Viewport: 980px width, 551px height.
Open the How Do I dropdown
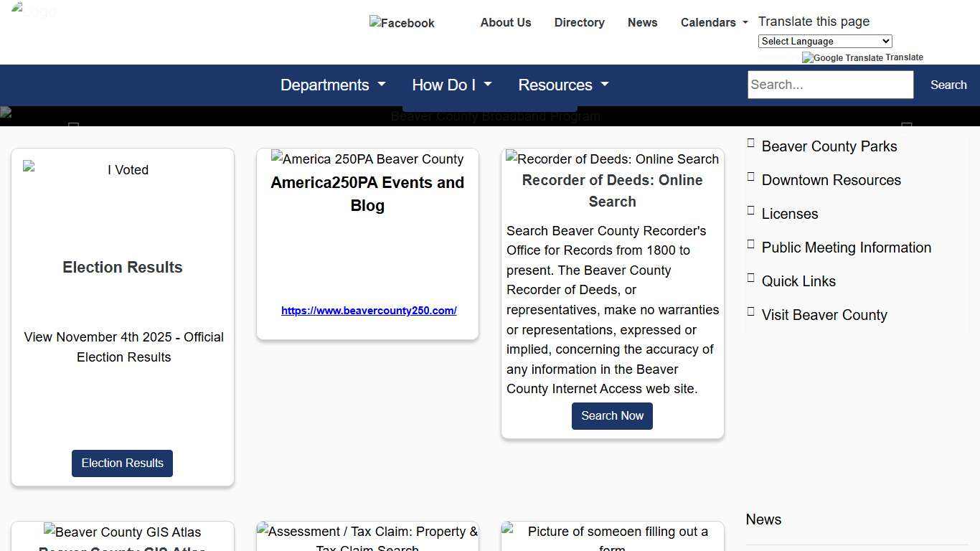[451, 85]
